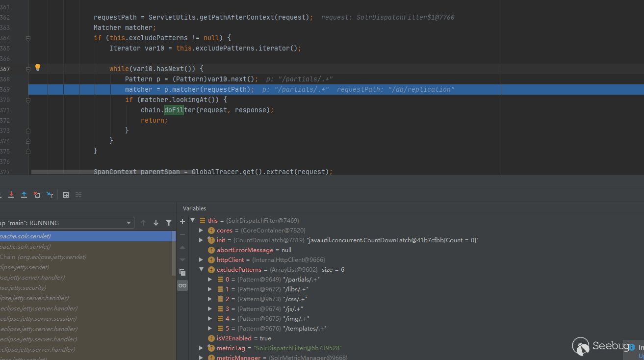This screenshot has height=360, width=644.
Task: Click the yellow lightbulb intention icon
Action: coord(38,68)
